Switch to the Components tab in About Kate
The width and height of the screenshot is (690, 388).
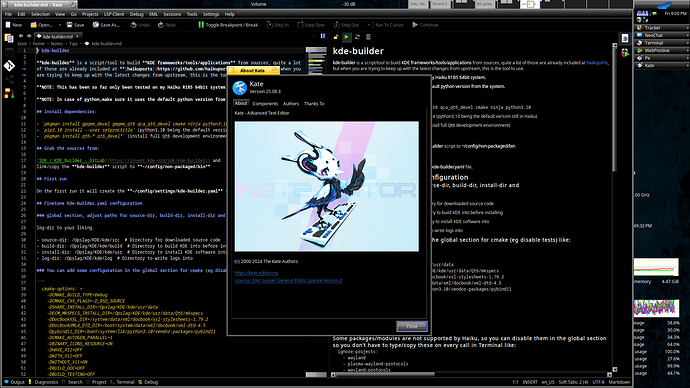point(265,104)
